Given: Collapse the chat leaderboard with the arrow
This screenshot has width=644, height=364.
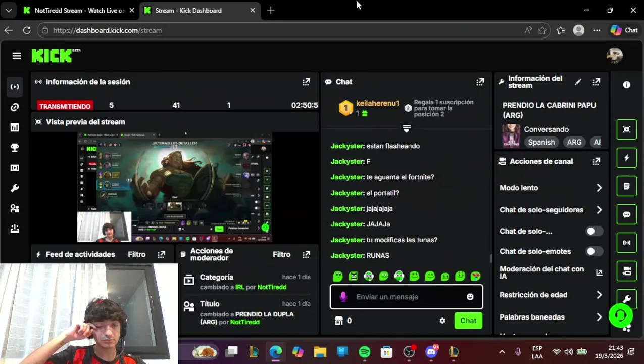Looking at the screenshot, I should (x=407, y=129).
